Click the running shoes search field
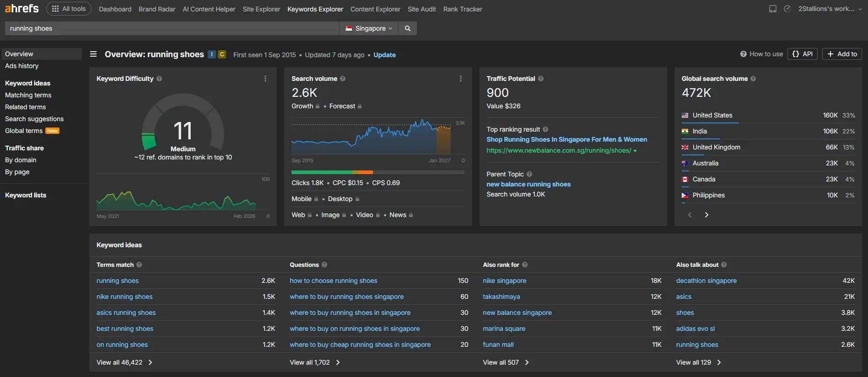The width and height of the screenshot is (868, 377). (x=172, y=28)
